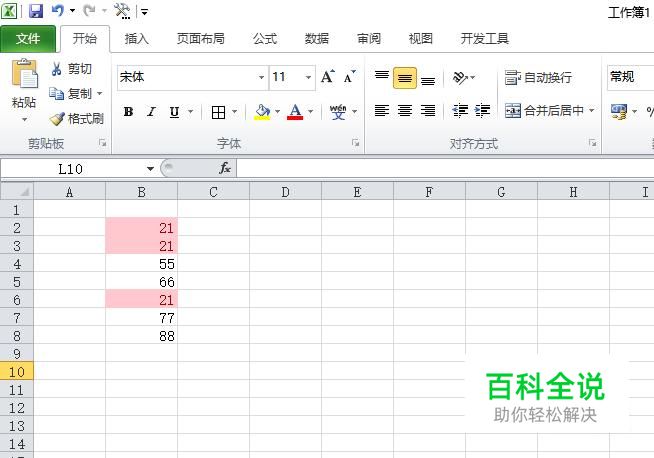
Task: Click the accounting number format icon
Action: [x=619, y=111]
